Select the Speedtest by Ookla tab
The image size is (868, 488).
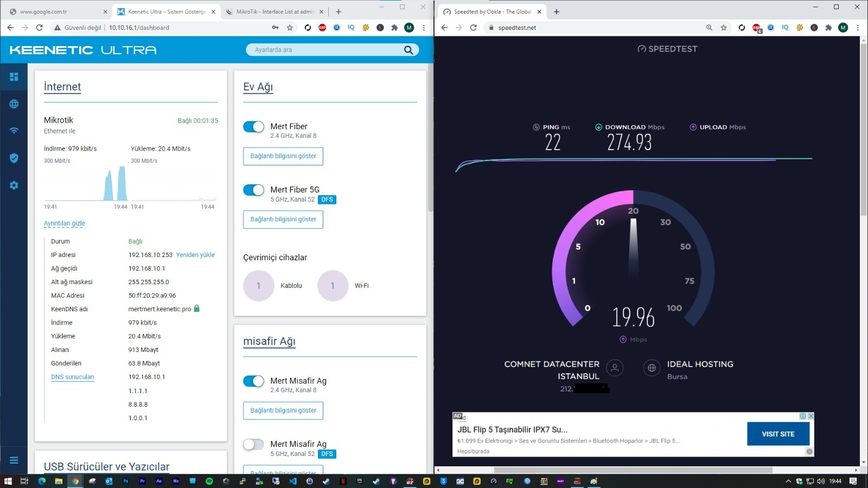tap(492, 11)
